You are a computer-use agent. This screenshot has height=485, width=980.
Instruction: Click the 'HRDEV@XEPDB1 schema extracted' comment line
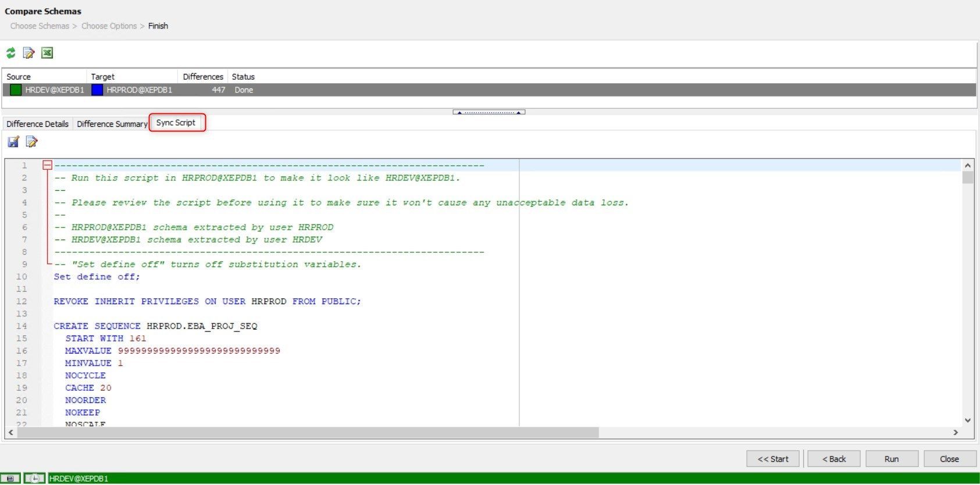click(188, 240)
